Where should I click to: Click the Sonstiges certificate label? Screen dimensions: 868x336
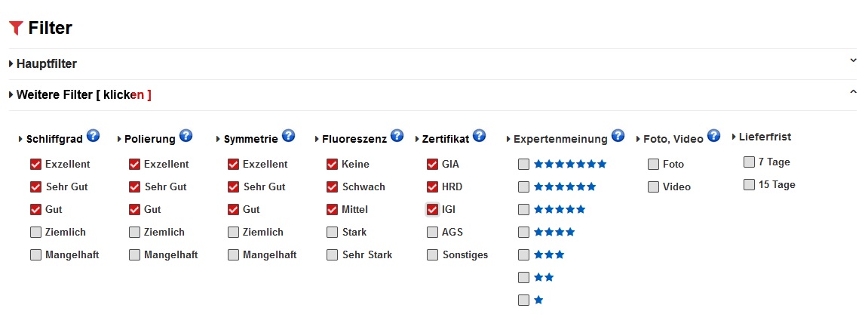click(x=465, y=254)
